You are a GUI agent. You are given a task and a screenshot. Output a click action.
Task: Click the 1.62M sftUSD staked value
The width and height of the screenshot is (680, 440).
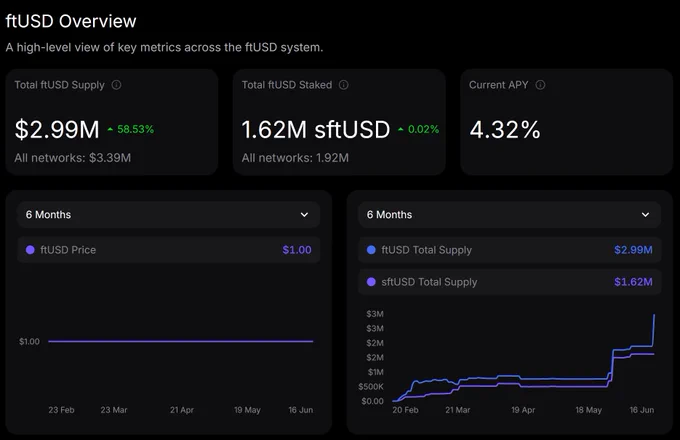coord(316,130)
